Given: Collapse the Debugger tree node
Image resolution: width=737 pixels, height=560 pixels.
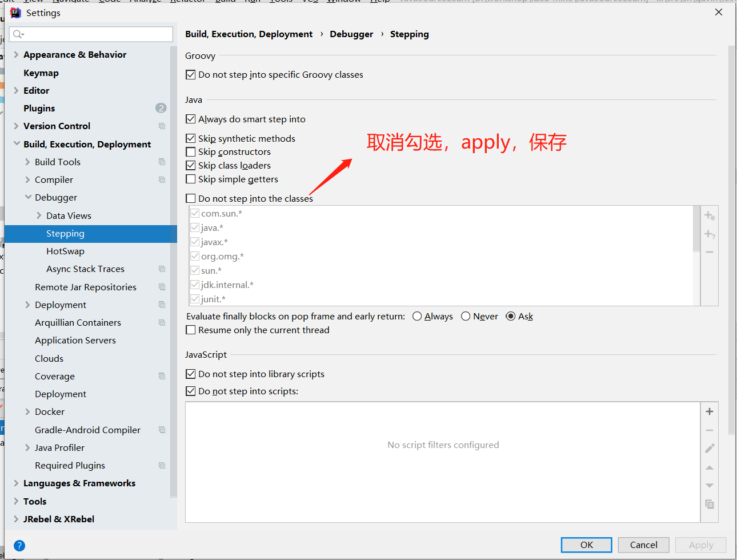Looking at the screenshot, I should click(x=28, y=198).
